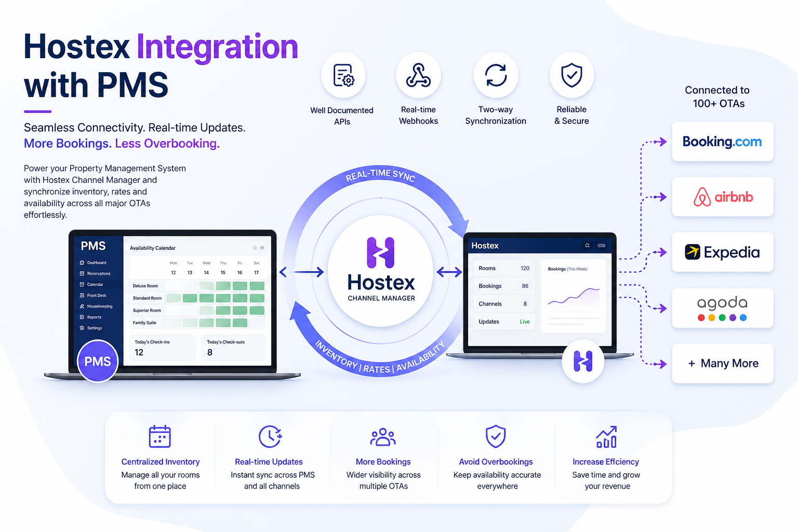
Task: Click the Two-way Synchronization arrows icon
Action: 496,75
